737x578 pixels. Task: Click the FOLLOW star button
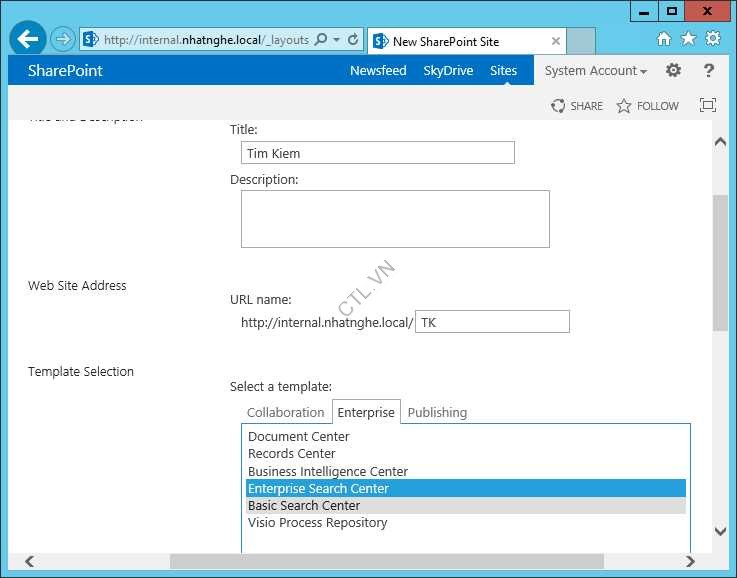click(x=647, y=106)
